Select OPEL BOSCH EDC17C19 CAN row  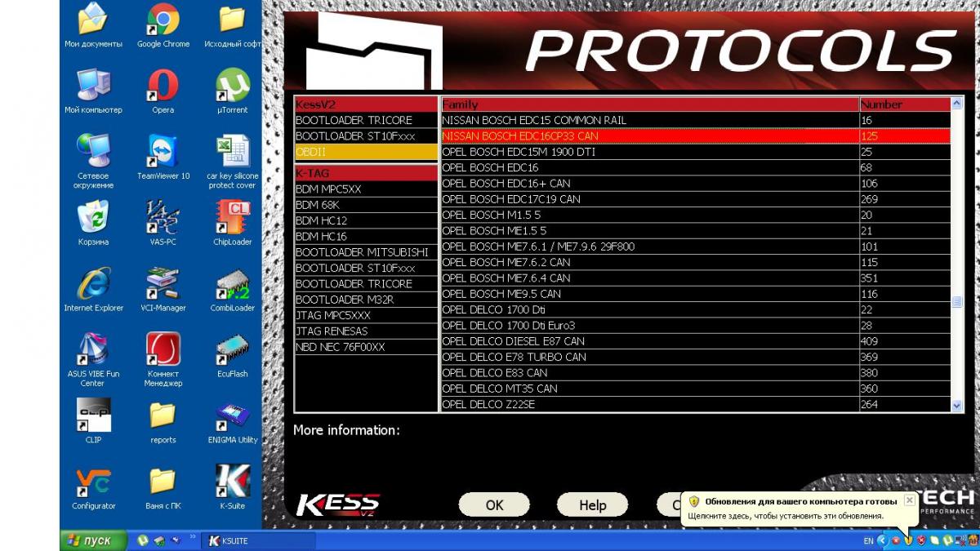click(x=696, y=199)
